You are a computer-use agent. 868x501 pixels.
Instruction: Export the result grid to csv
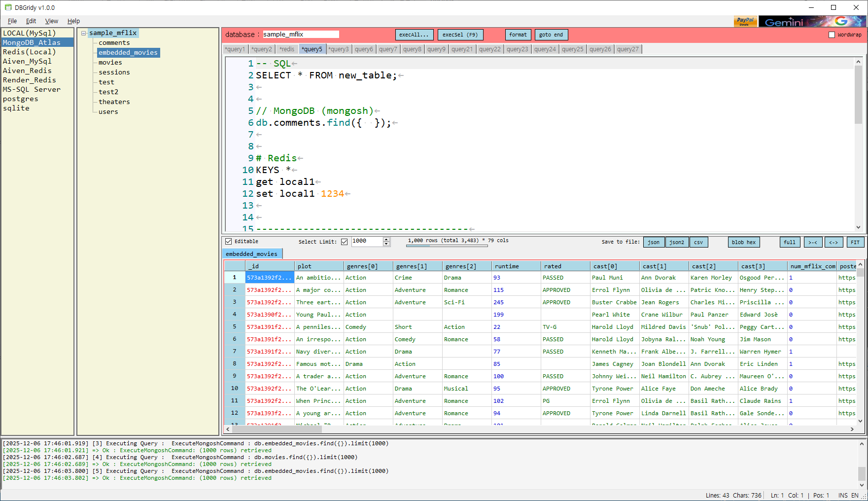[699, 242]
